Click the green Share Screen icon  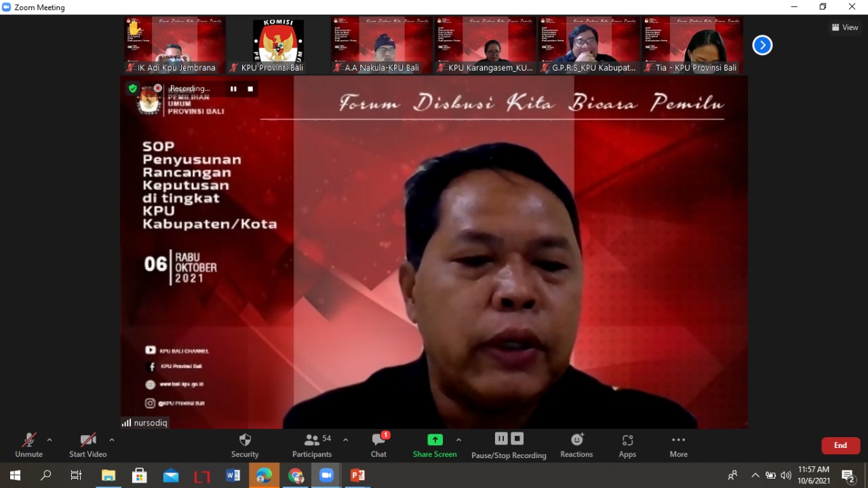(435, 440)
